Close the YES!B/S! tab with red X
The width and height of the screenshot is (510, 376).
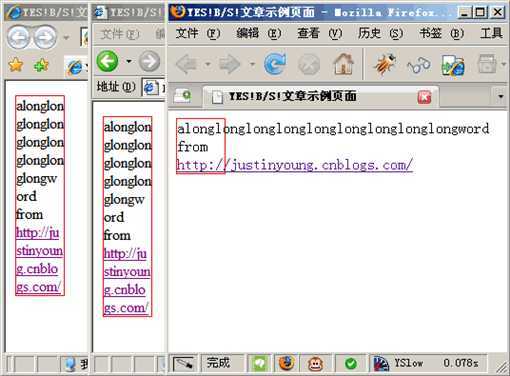click(424, 97)
